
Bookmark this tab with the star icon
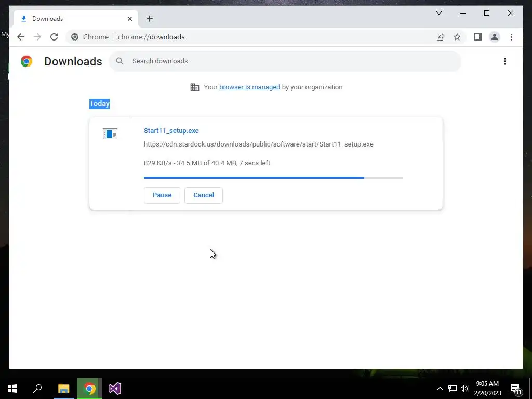click(x=457, y=37)
